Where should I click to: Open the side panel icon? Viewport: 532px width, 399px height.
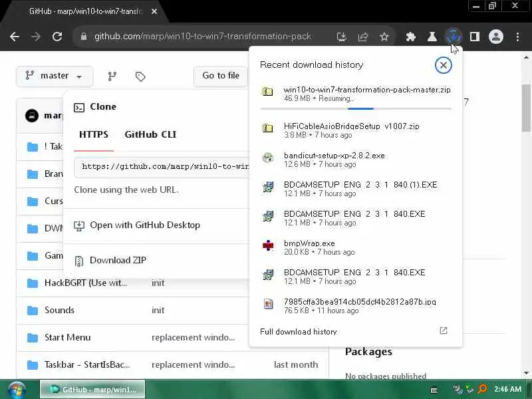[474, 37]
